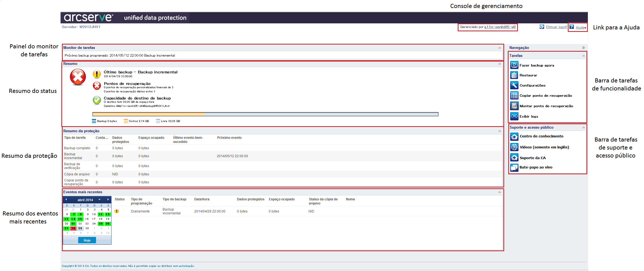Click the Vídeos film reel icon
The height and width of the screenshot is (271, 644).
point(514,147)
